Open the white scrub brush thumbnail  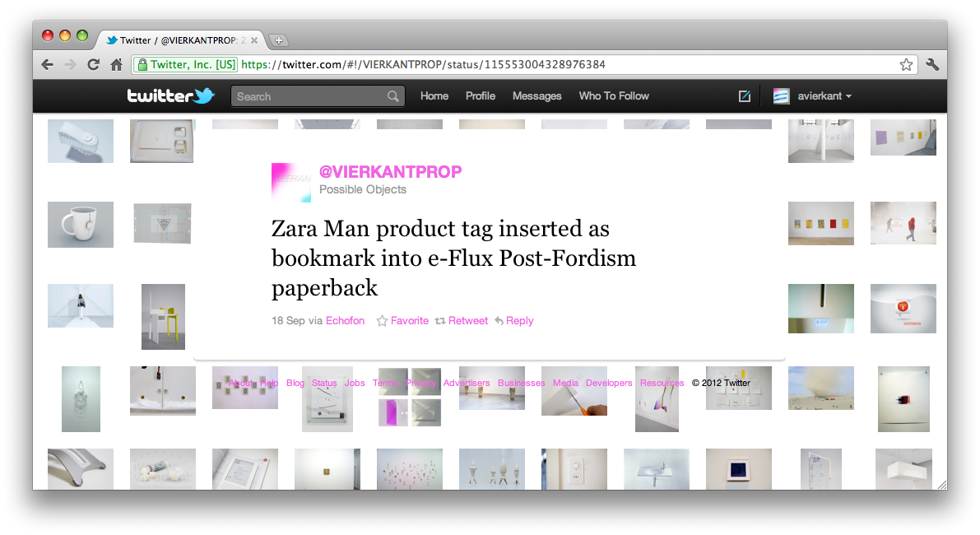click(81, 142)
